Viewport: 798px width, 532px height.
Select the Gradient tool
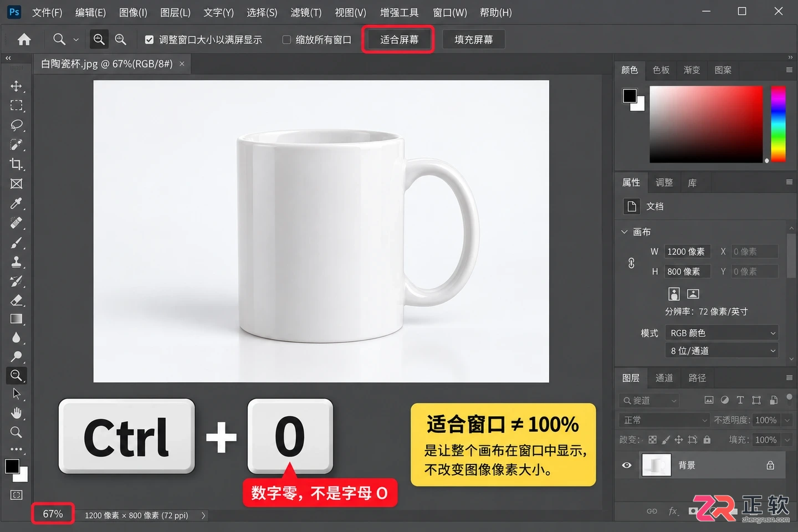[16, 319]
